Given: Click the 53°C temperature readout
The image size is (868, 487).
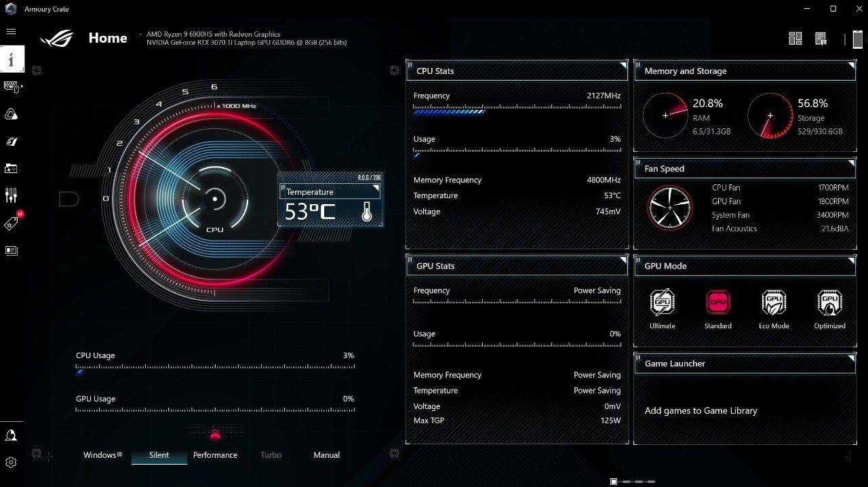Looking at the screenshot, I should click(310, 212).
